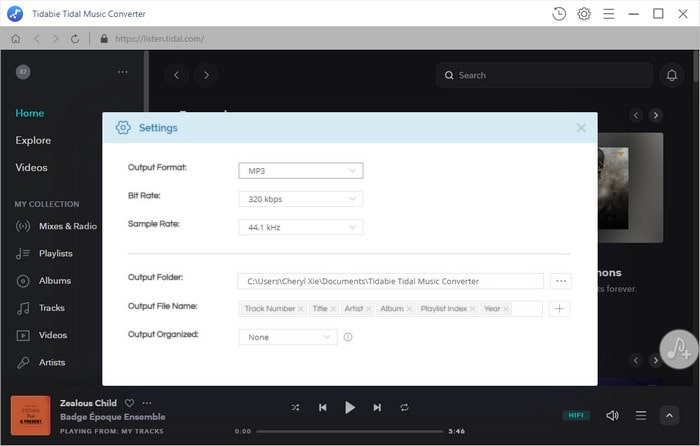
Task: Click the listen.tidal.com address field
Action: (x=159, y=39)
